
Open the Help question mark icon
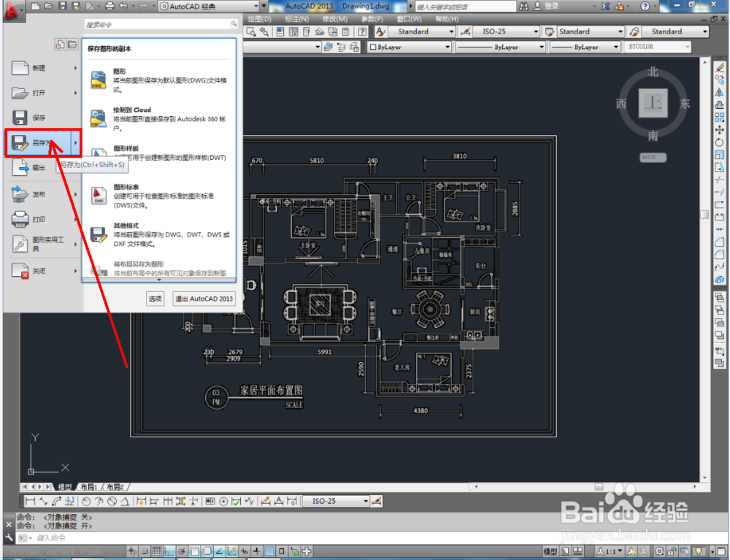coord(645,6)
